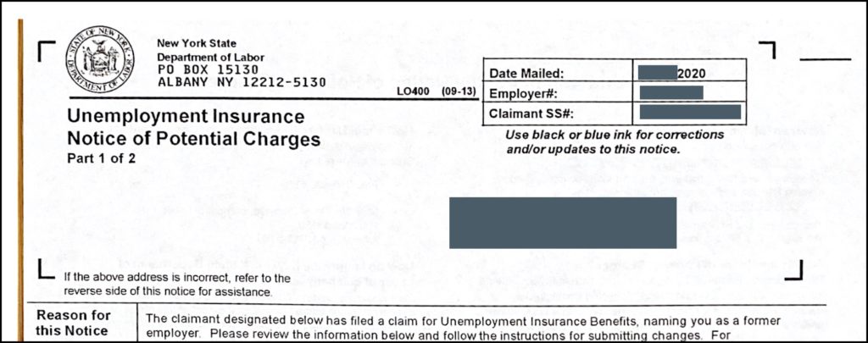Click the ALBANY NY 12212-5130 line
Image resolution: width=868 pixels, height=343 pixels.
pos(242,82)
